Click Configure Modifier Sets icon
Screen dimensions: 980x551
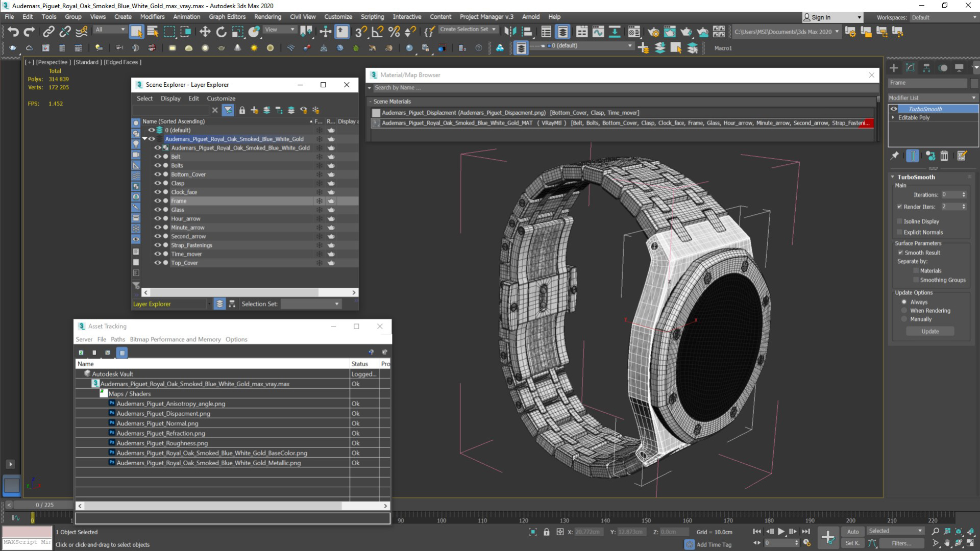tap(962, 156)
